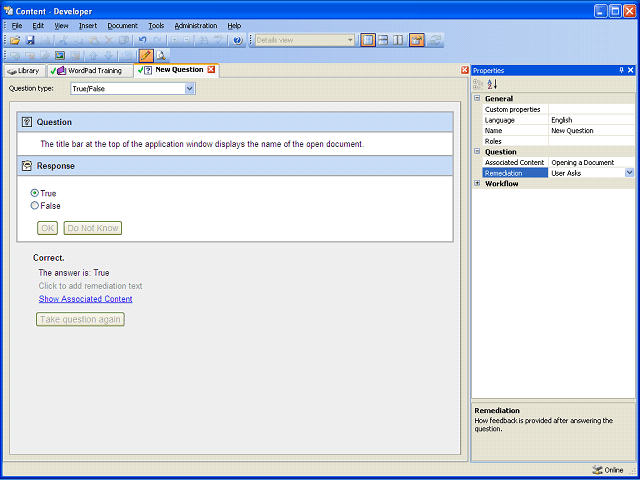
Task: Open the File menu
Action: [x=17, y=26]
